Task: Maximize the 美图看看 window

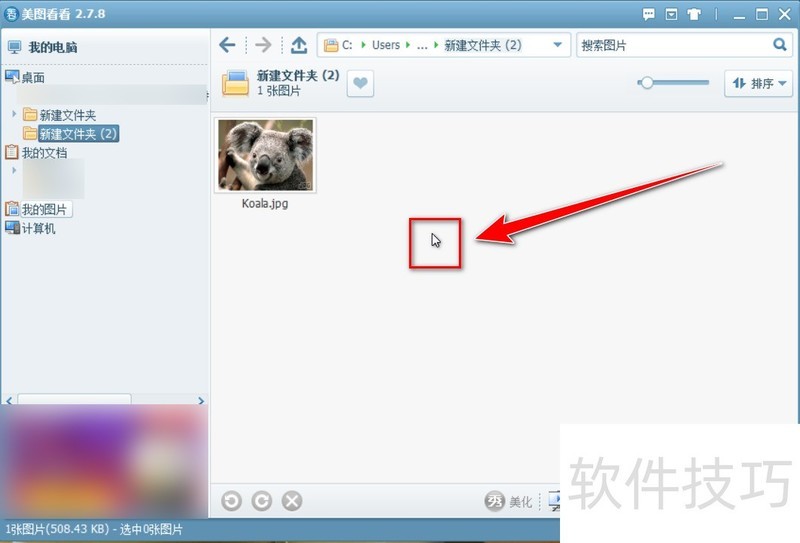Action: point(762,14)
